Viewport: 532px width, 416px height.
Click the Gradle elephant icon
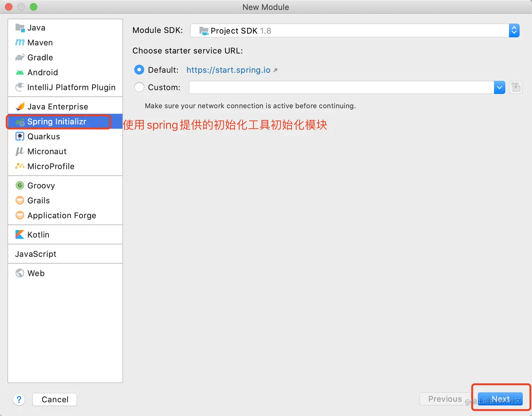coord(20,57)
